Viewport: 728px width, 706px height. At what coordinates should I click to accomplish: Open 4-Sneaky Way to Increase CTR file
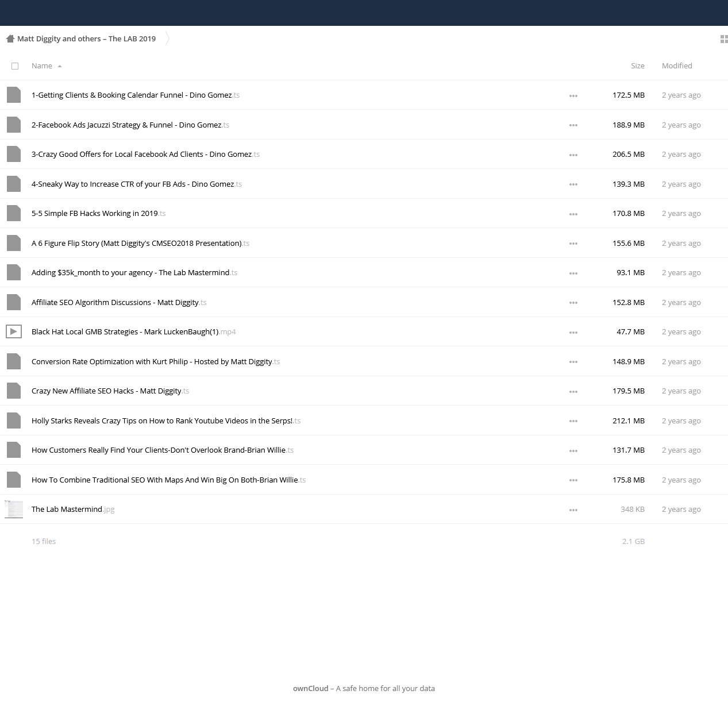pyautogui.click(x=137, y=184)
